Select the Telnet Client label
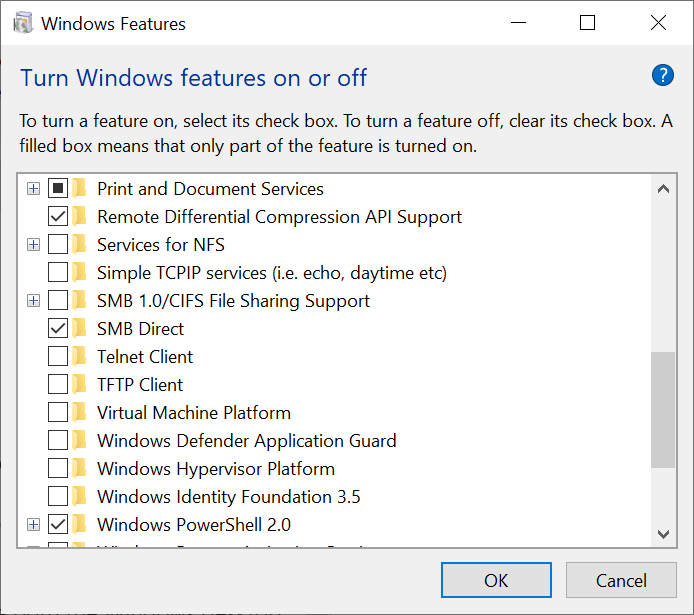Image resolution: width=694 pixels, height=615 pixels. point(145,357)
